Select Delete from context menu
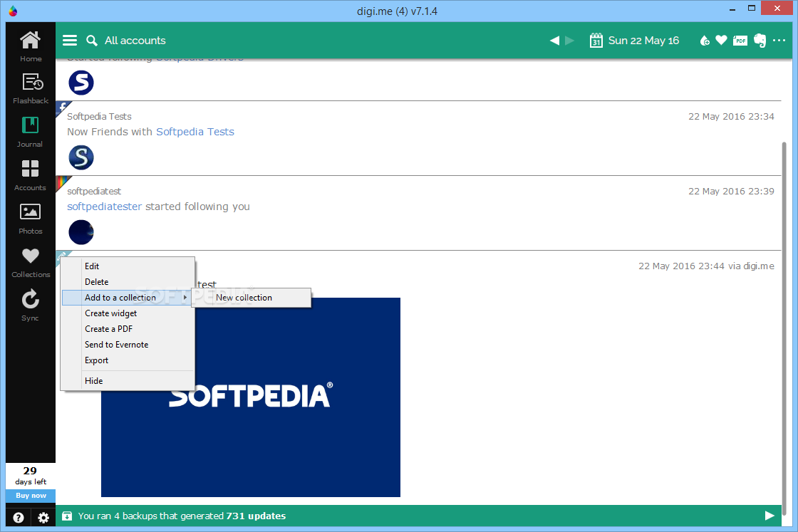The width and height of the screenshot is (798, 532). pos(128,282)
